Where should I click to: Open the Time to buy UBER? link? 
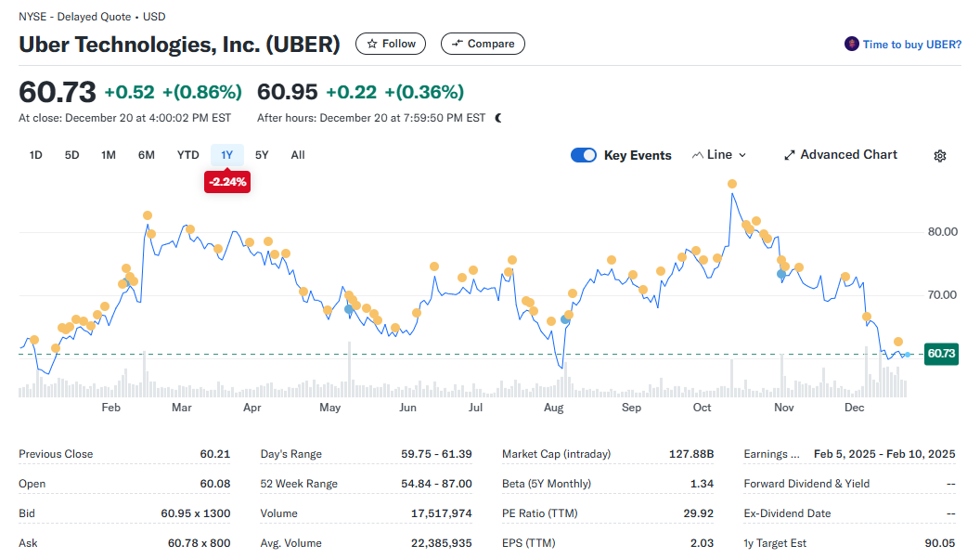pyautogui.click(x=912, y=45)
